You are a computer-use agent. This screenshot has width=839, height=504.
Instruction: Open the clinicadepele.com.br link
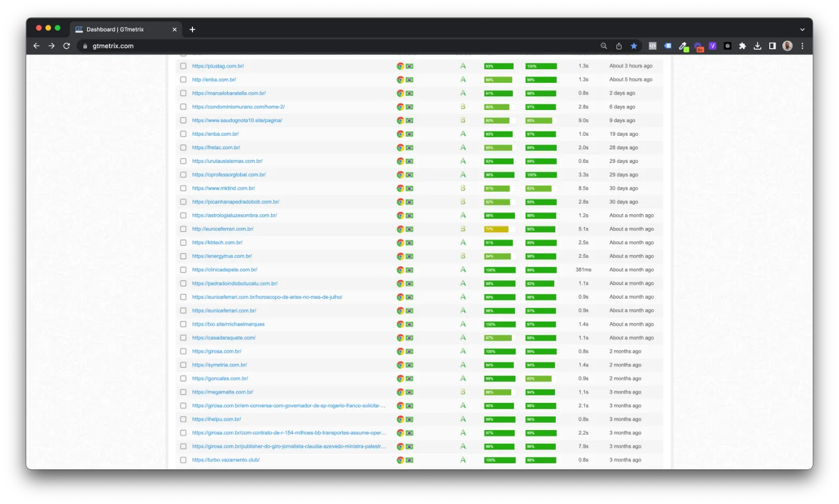coord(225,270)
